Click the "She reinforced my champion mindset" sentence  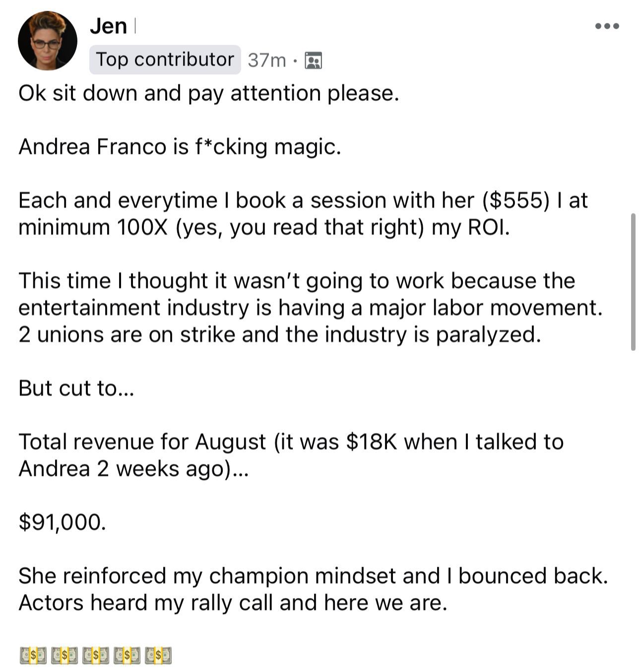(x=228, y=576)
